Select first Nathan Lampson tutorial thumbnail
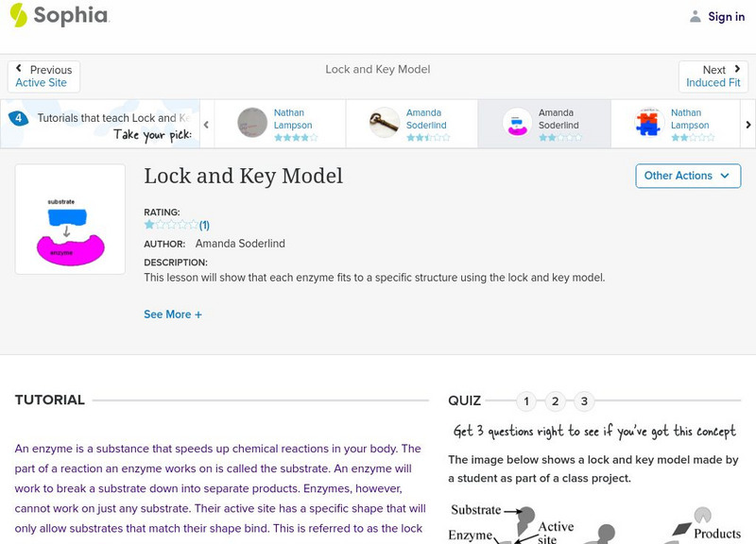The image size is (756, 544). pyautogui.click(x=252, y=123)
